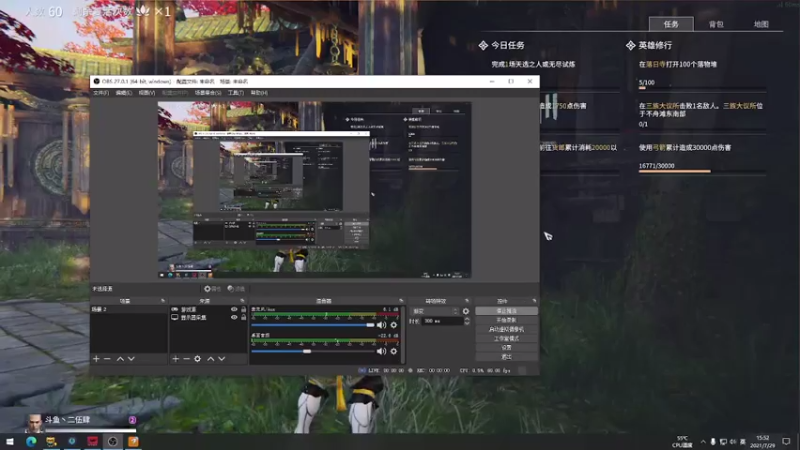Image resolution: width=800 pixels, height=450 pixels.
Task: Open the View menu in OBS
Action: (x=147, y=93)
